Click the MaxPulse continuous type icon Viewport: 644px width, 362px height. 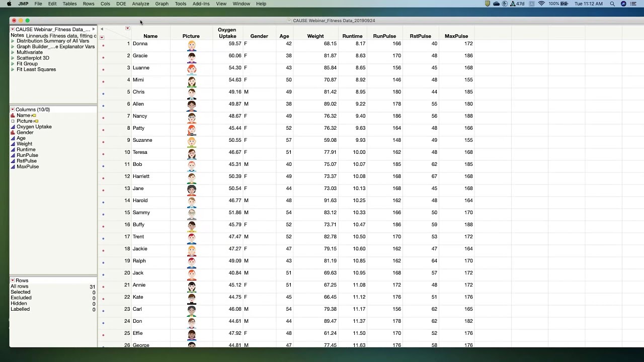click(x=13, y=167)
